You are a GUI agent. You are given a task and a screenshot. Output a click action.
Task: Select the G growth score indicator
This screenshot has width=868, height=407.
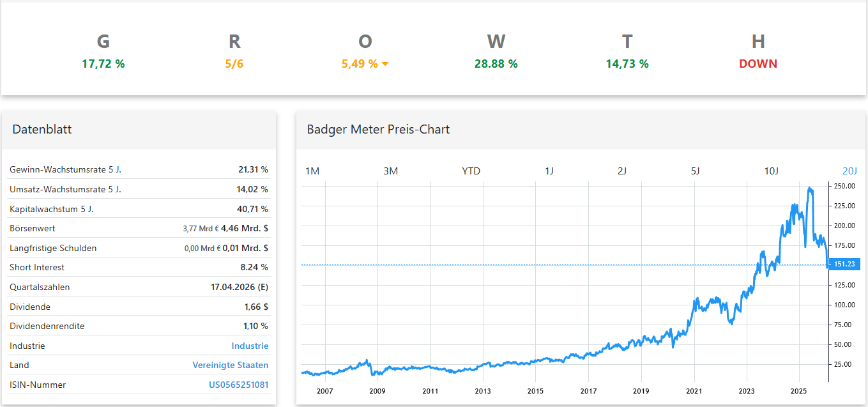click(103, 51)
